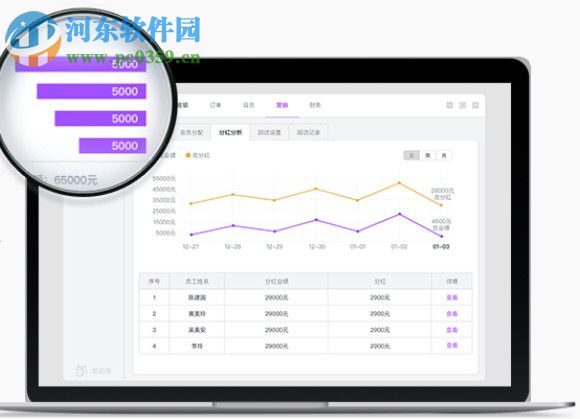Click the 分红业绩 column header
This screenshot has height=419, width=580.
(276, 281)
